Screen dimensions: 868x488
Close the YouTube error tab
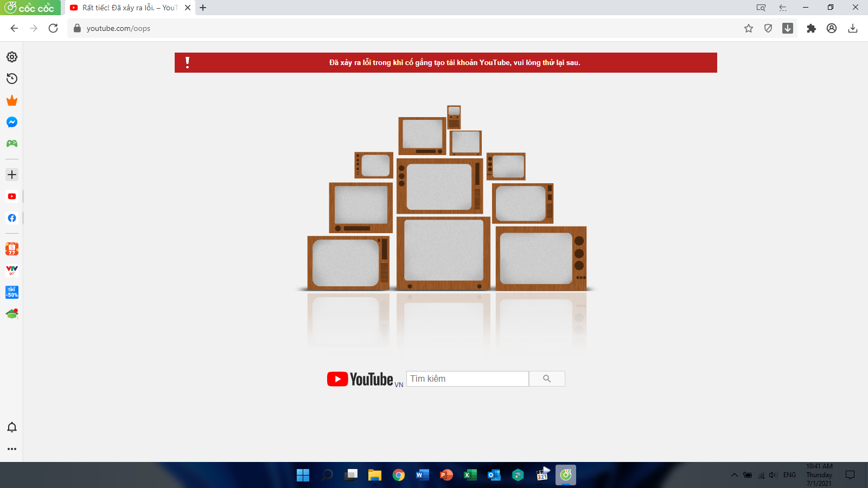[188, 8]
